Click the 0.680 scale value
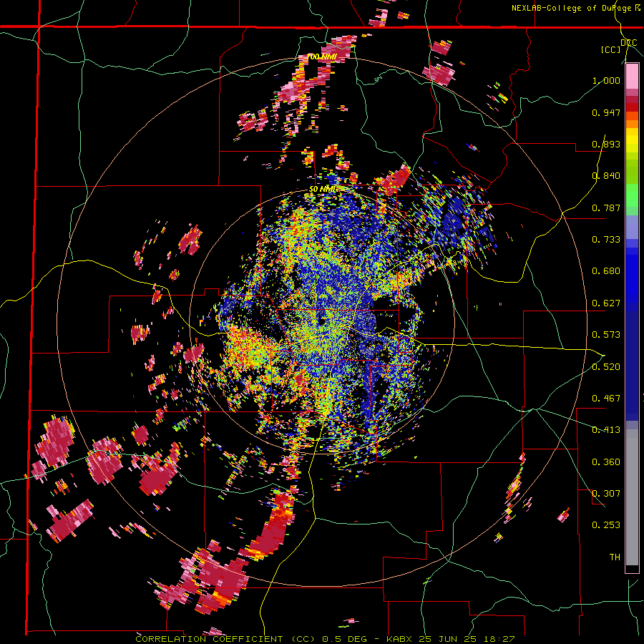The width and height of the screenshot is (644, 644). [606, 271]
